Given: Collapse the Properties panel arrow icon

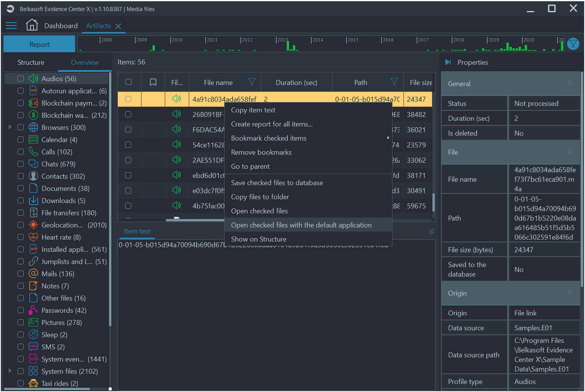Looking at the screenshot, I should [x=448, y=62].
